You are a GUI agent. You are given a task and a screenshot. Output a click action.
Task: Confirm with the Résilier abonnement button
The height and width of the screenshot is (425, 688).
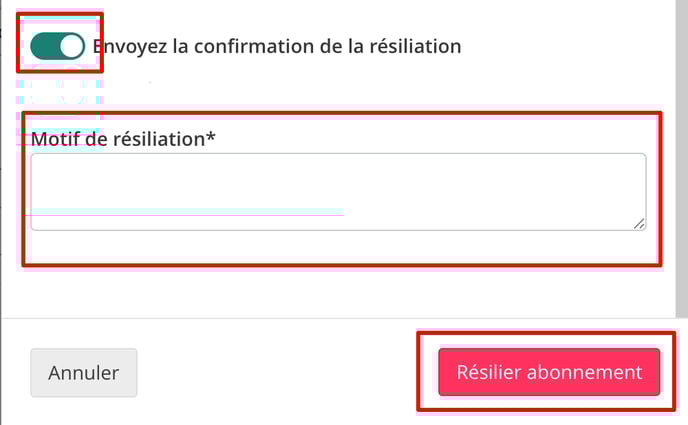coord(549,372)
